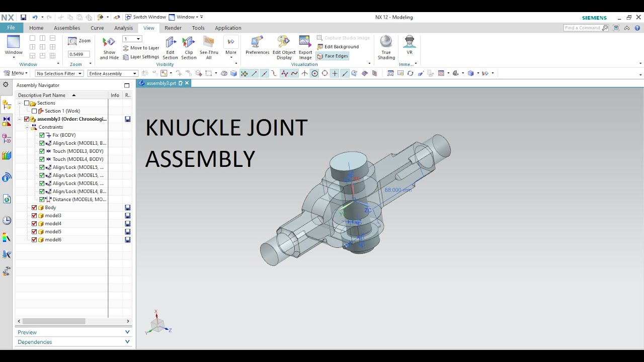The width and height of the screenshot is (644, 362).
Task: Open the More dropdown in Visibility
Action: pos(231,48)
